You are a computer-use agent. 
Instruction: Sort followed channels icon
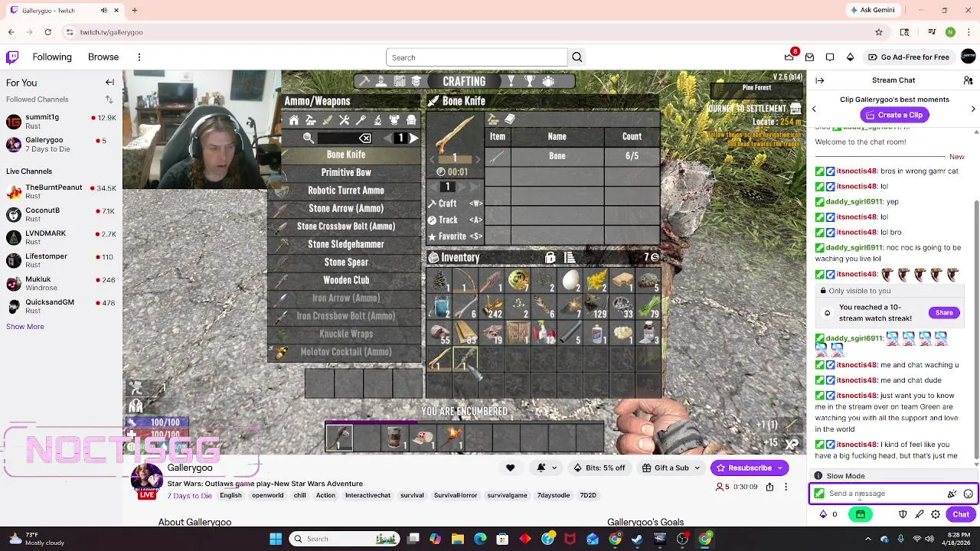coord(109,99)
